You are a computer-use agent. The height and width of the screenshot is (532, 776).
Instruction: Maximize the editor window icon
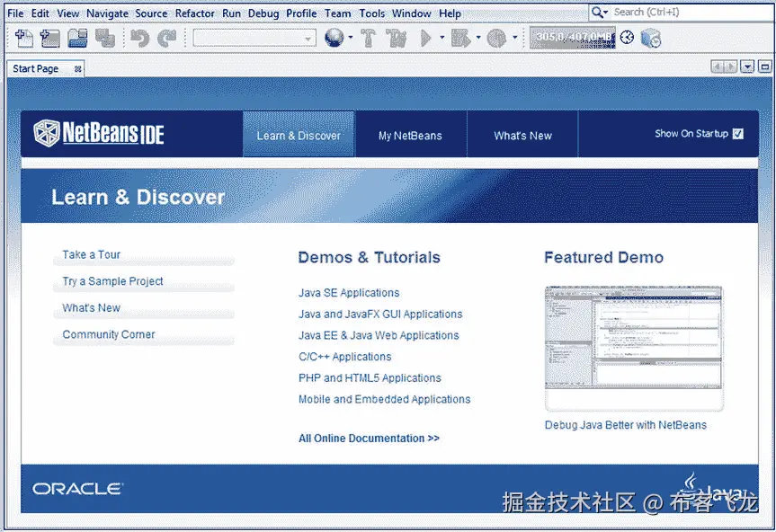click(764, 66)
